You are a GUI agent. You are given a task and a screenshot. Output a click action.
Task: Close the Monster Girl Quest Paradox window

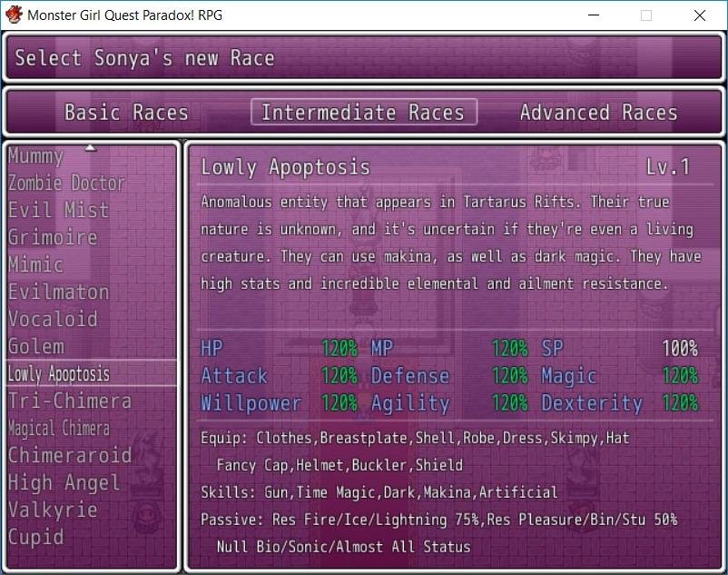[699, 15]
